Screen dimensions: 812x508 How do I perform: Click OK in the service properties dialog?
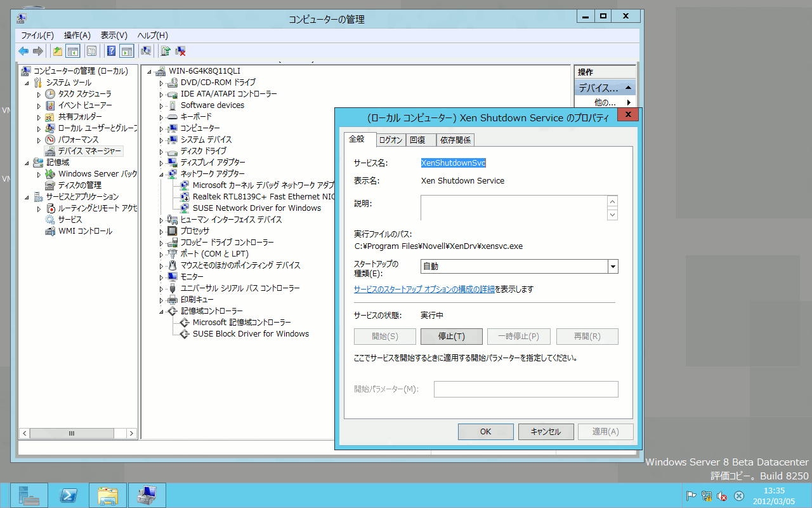tap(486, 432)
